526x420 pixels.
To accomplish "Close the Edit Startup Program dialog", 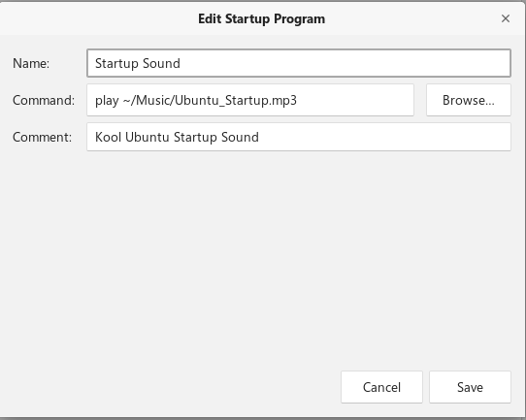I will 506,18.
